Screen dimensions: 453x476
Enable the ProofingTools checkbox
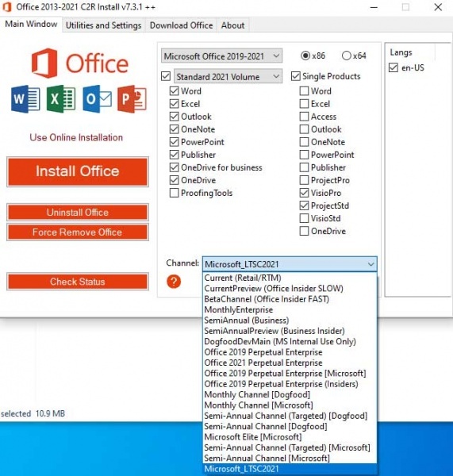[x=174, y=193]
